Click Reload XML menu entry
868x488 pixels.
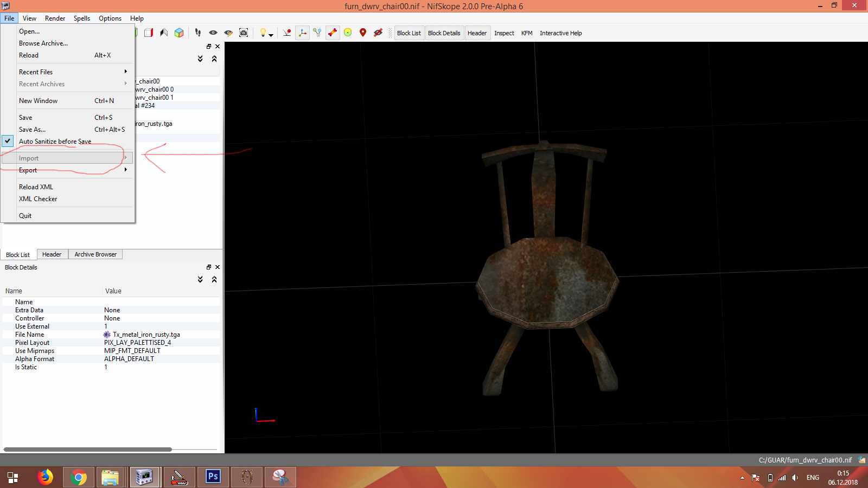click(x=68, y=187)
